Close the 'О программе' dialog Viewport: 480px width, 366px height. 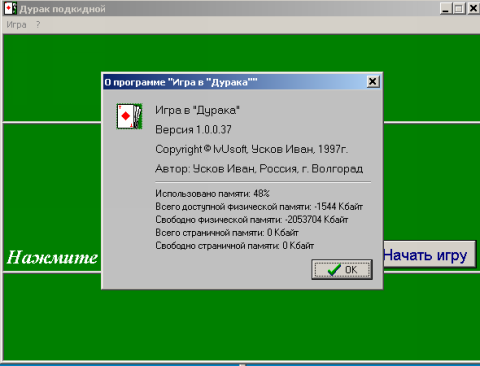click(x=373, y=82)
